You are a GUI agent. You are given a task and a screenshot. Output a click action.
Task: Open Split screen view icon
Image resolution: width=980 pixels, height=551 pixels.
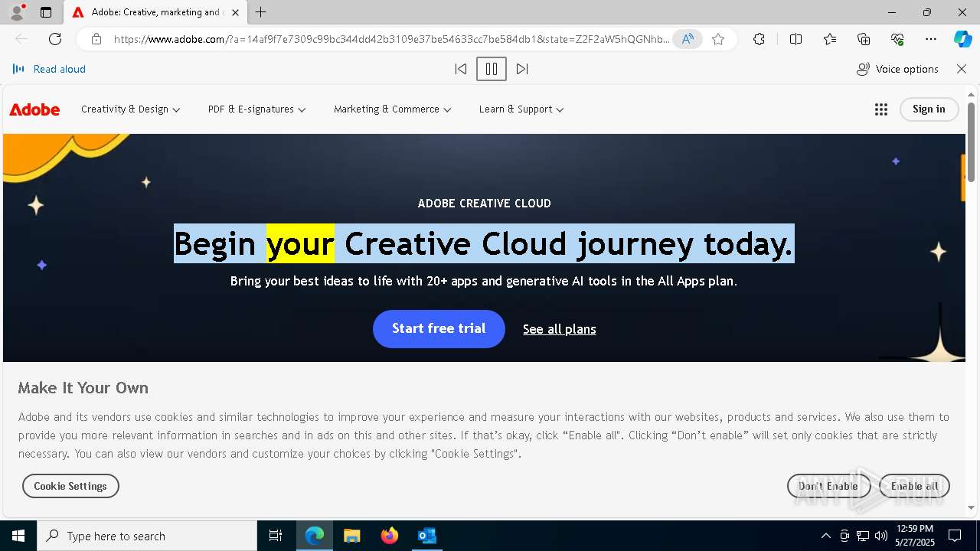[795, 39]
